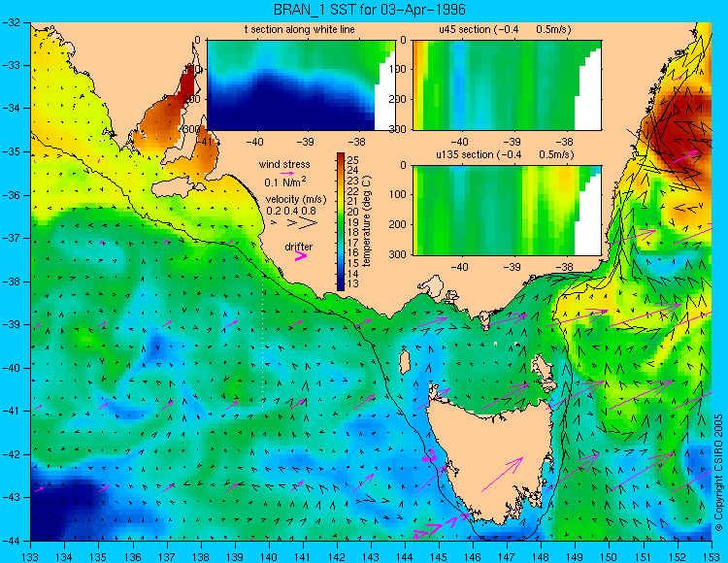Viewport: 728px width, 563px height.
Task: Select the '19' value on the color bar
Action: [x=353, y=222]
